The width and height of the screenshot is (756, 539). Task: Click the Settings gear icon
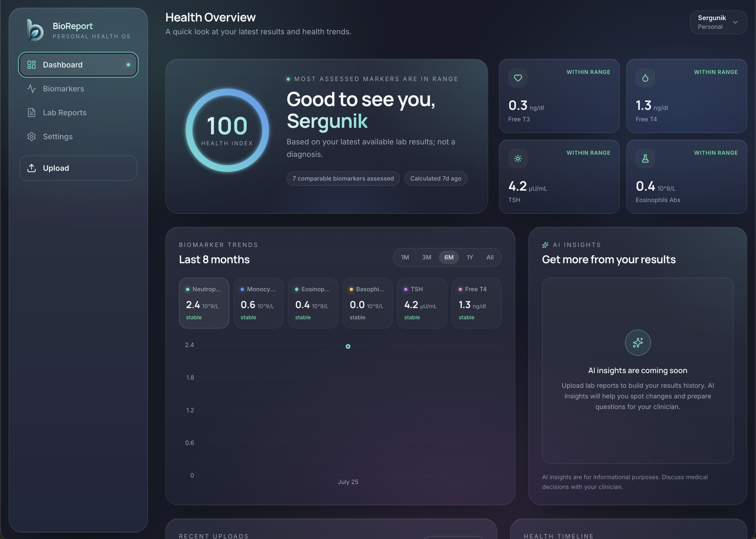(32, 137)
